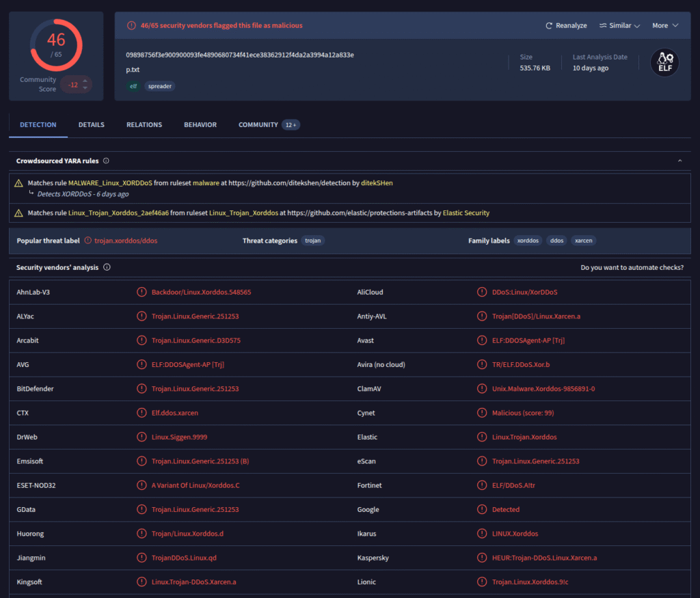The image size is (700, 598).
Task: Click the info icon beside Security vendors' analysis
Action: coord(107,268)
